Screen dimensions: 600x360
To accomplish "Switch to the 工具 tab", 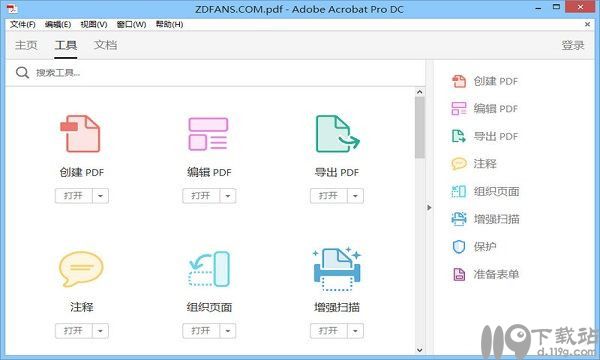I will pyautogui.click(x=66, y=45).
